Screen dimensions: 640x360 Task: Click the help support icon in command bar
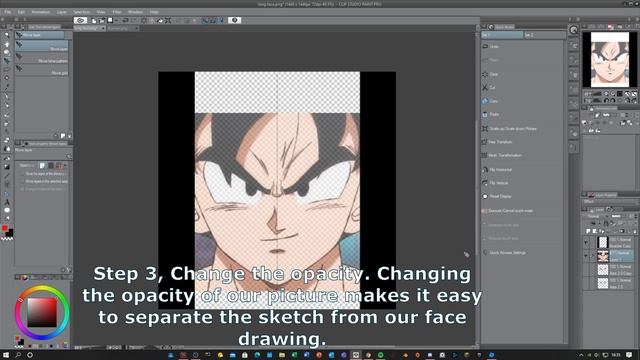pyautogui.click(x=234, y=20)
